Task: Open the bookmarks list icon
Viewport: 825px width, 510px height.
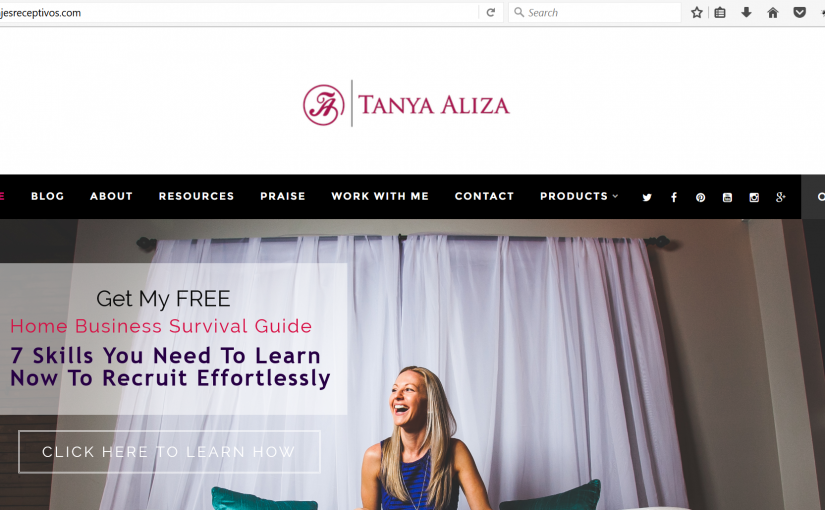Action: (720, 13)
